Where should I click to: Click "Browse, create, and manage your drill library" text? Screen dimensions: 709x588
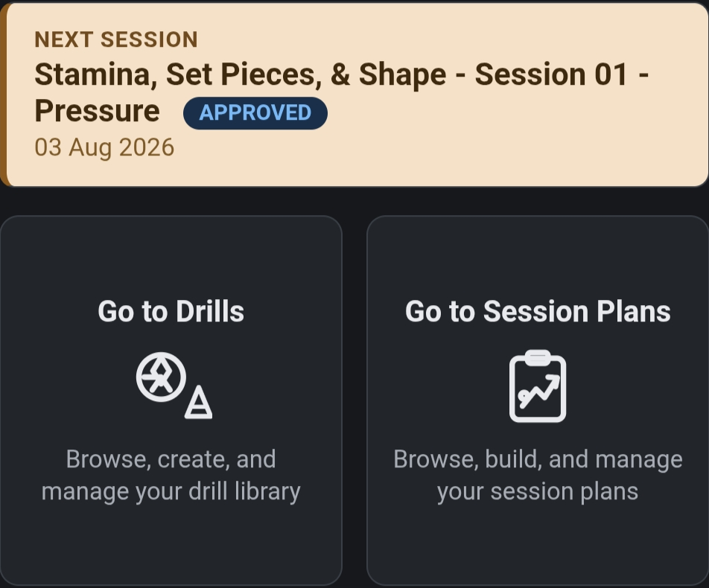click(171, 476)
